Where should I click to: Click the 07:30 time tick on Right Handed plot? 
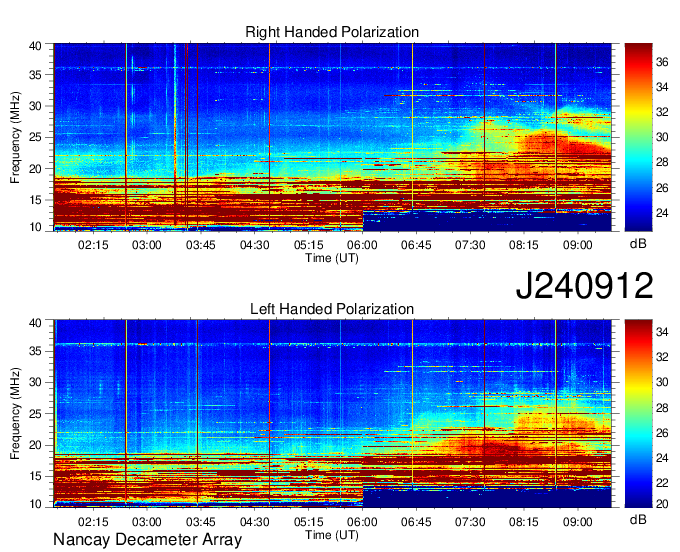pyautogui.click(x=470, y=245)
